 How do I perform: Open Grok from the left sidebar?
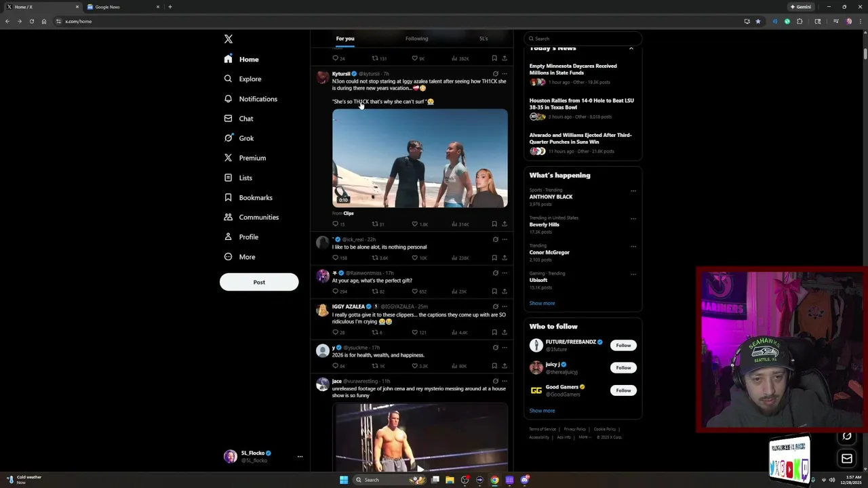click(x=239, y=138)
